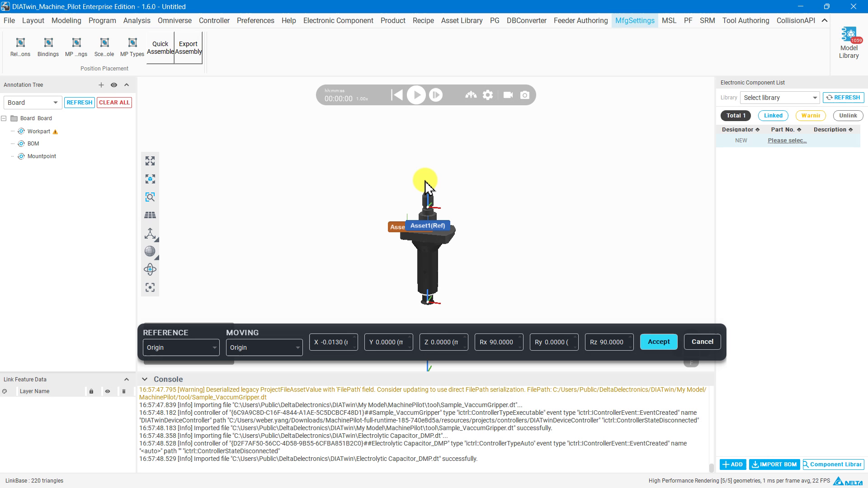Open the Model Library

click(x=849, y=43)
